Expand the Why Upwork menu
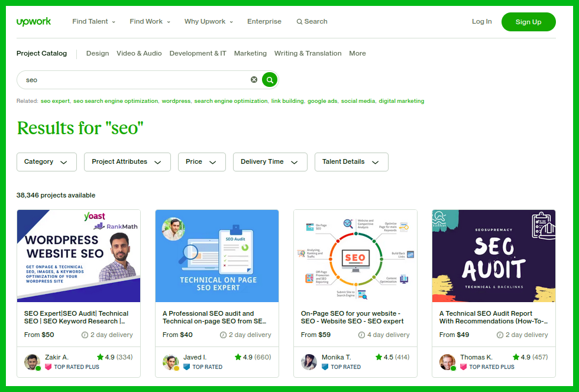 pyautogui.click(x=209, y=21)
